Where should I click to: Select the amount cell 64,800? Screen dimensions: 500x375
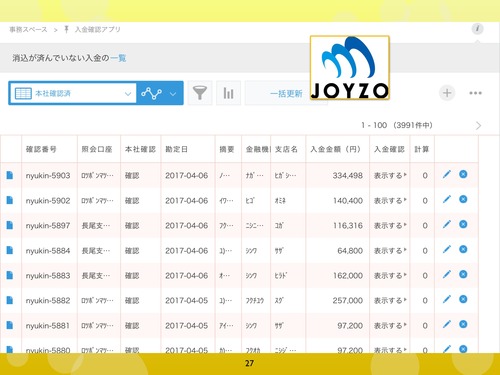(350, 250)
